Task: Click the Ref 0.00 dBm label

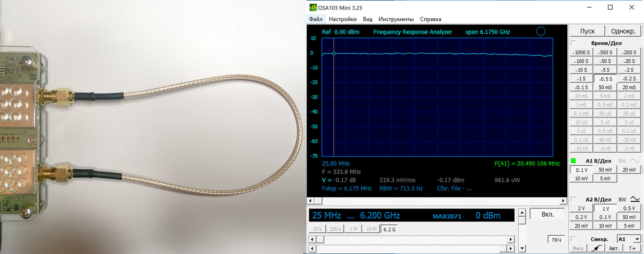Action: (x=340, y=32)
